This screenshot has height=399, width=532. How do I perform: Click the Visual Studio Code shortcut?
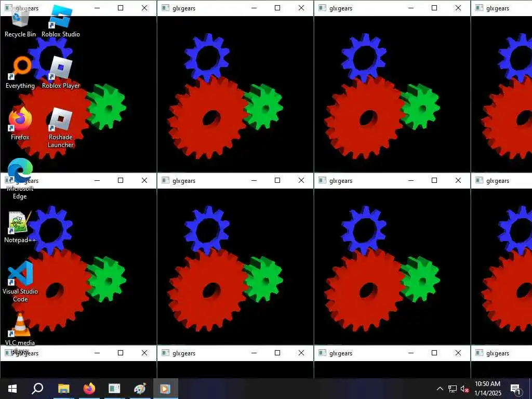click(20, 282)
